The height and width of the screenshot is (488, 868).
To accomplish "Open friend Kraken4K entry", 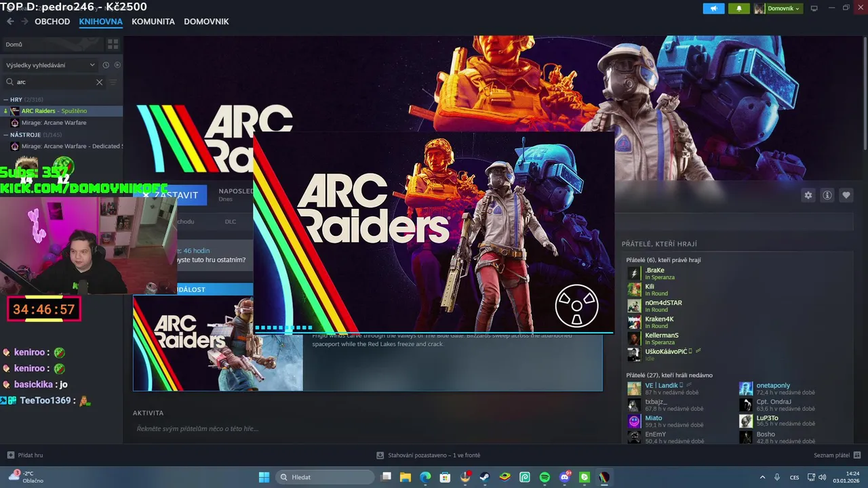I will coord(659,322).
